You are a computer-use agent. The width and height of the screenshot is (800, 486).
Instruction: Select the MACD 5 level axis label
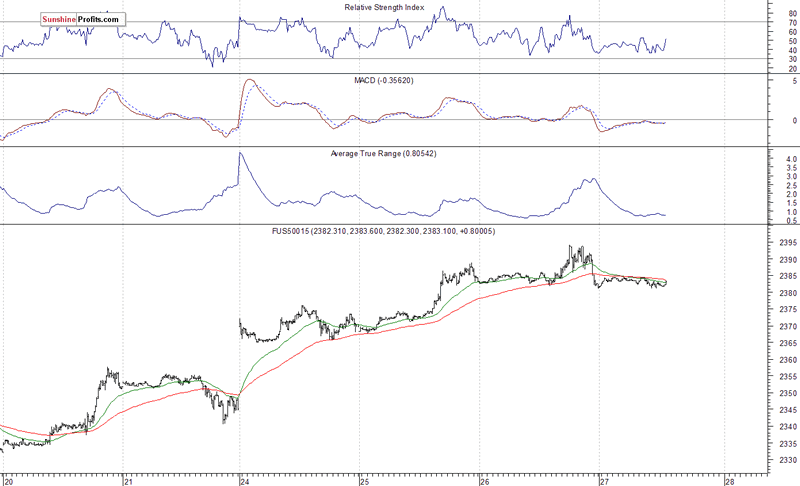793,81
